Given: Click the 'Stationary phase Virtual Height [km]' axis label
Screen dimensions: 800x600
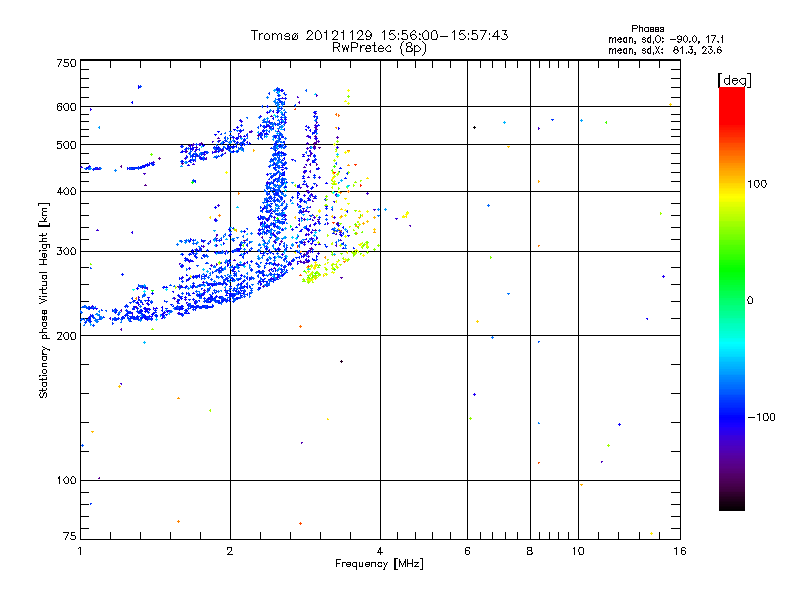Looking at the screenshot, I should 44,300.
